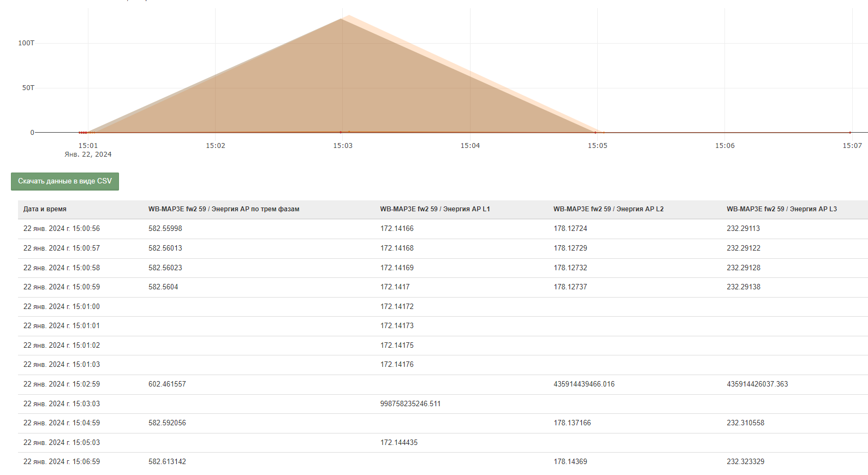This screenshot has height=475, width=868.
Task: Select the value 582.55998 in the table
Action: click(x=165, y=229)
